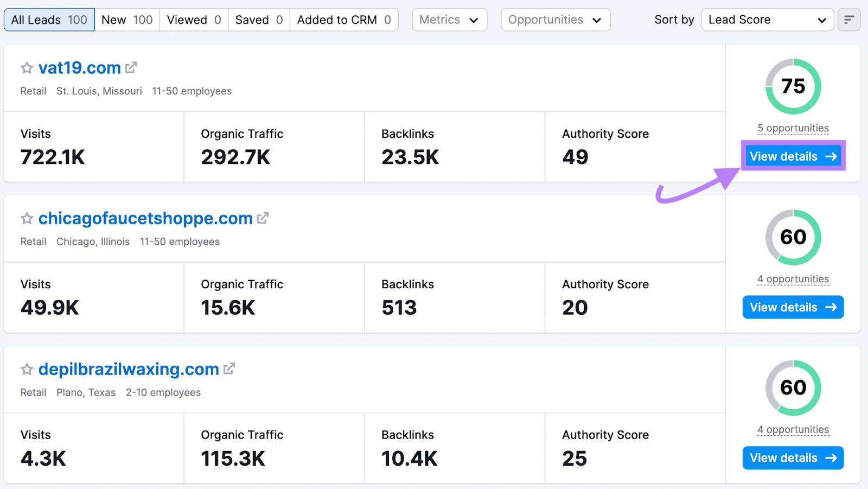The image size is (868, 489).
Task: Switch to the New leads tab
Action: click(x=127, y=20)
